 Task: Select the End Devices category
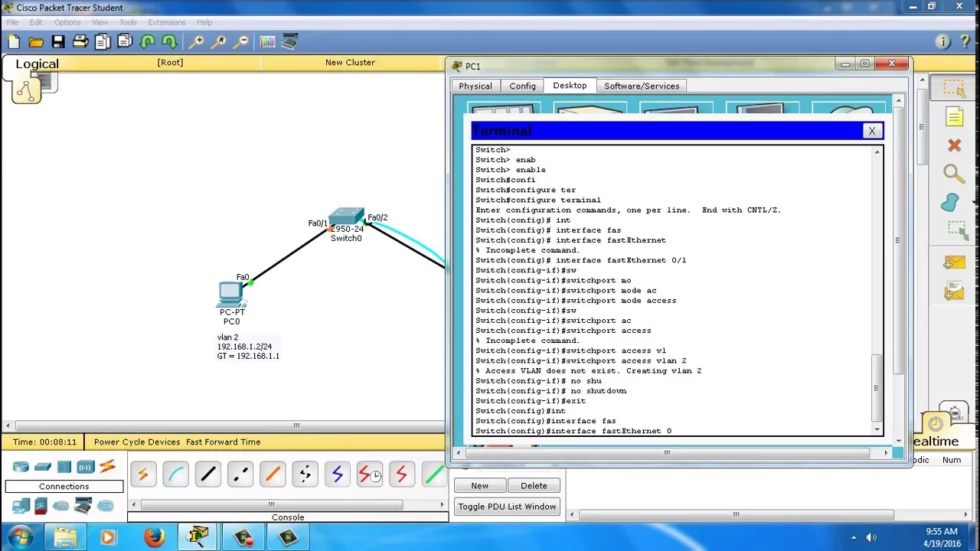tap(21, 506)
